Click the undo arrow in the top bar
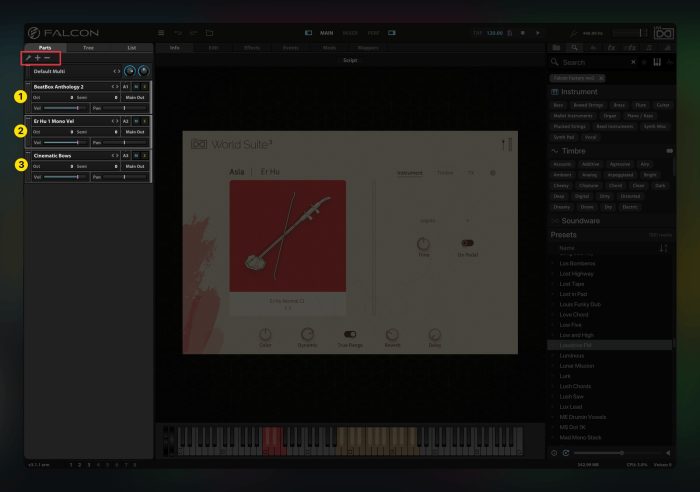 [178, 33]
